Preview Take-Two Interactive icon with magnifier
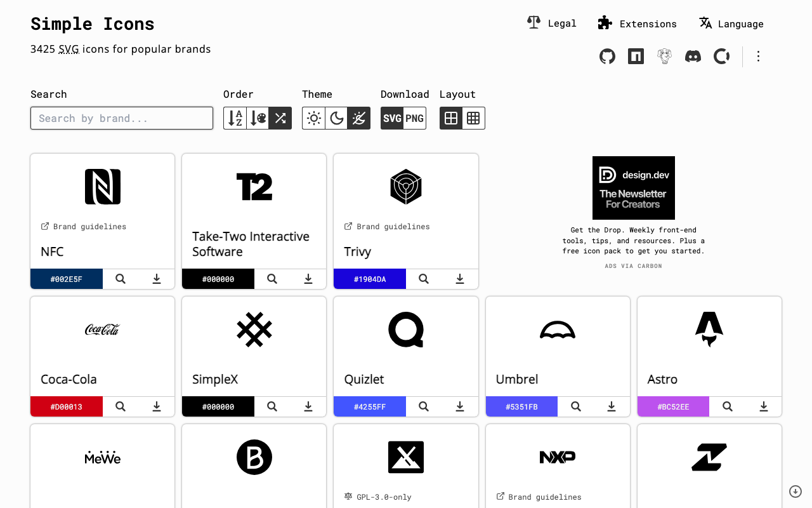The height and width of the screenshot is (508, 812). point(272,279)
